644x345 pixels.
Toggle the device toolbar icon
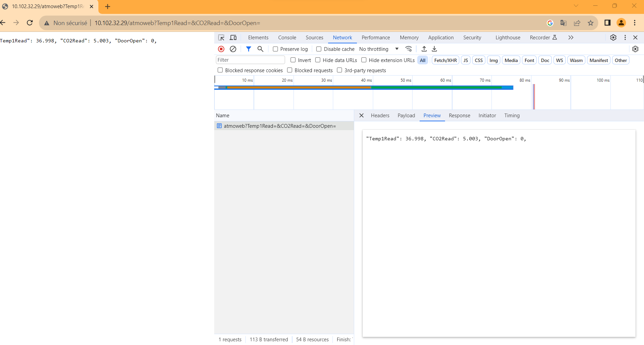233,38
